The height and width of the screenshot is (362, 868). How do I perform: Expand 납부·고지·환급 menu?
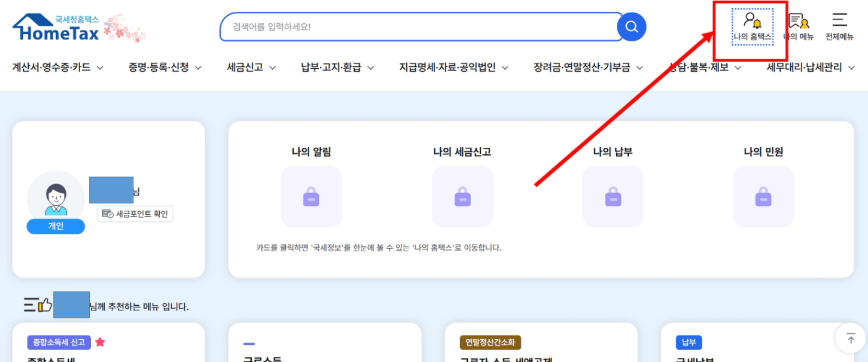(337, 68)
